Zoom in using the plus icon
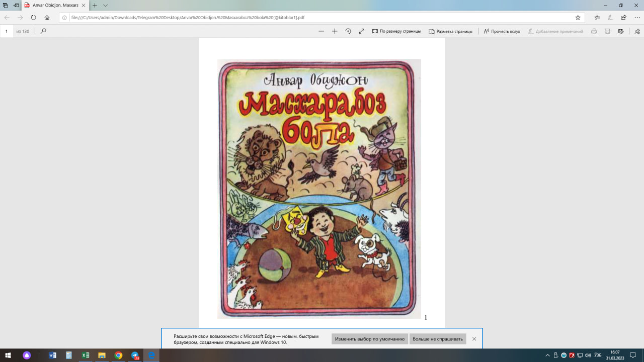This screenshot has width=644, height=362. click(335, 31)
